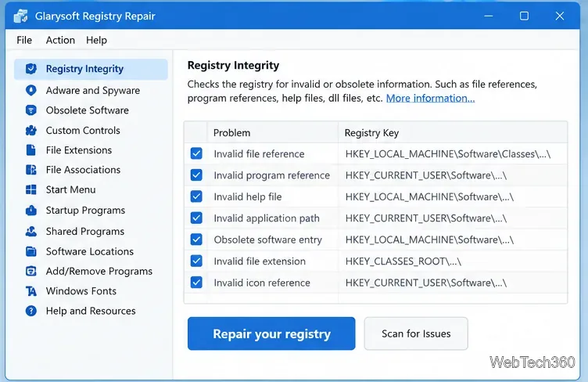588x382 pixels.
Task: Click the Registry Key column header
Action: point(453,133)
